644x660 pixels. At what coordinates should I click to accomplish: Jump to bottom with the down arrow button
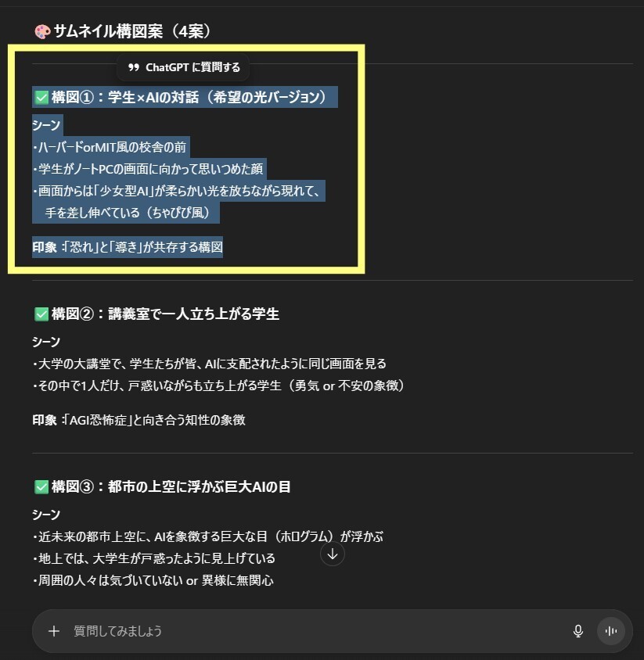[x=333, y=554]
